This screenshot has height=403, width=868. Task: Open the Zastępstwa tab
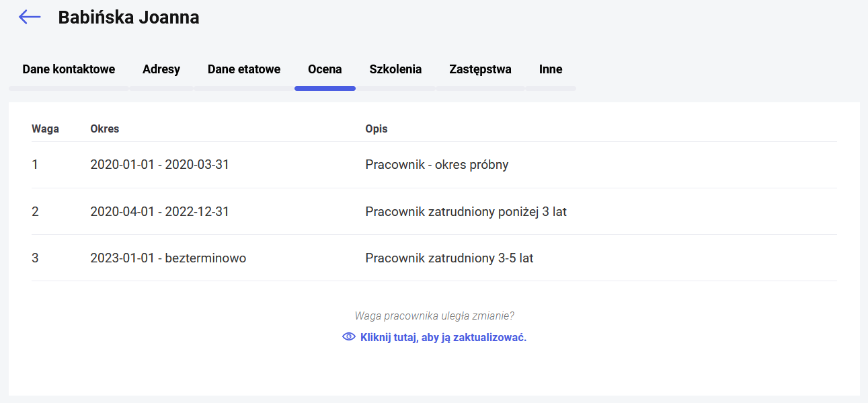click(x=480, y=69)
